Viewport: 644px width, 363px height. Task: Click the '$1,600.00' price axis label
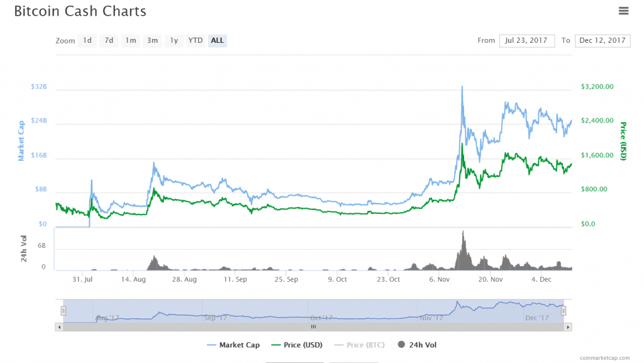(x=597, y=155)
